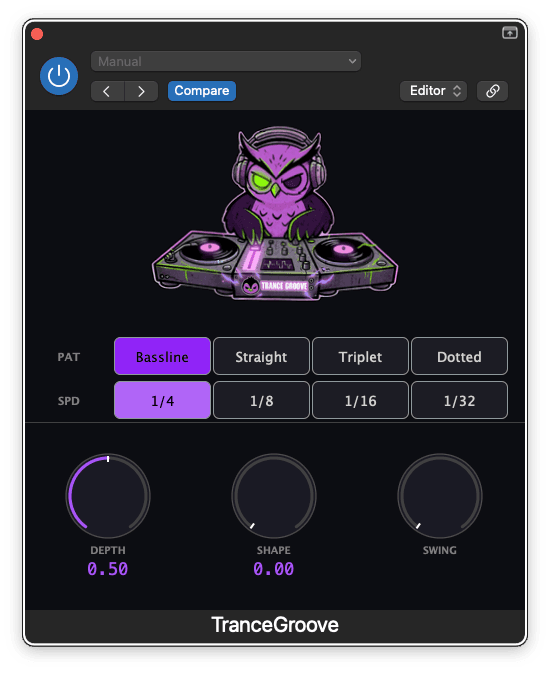This screenshot has width=550, height=673.
Task: Set speed to 1/8
Action: click(x=261, y=400)
